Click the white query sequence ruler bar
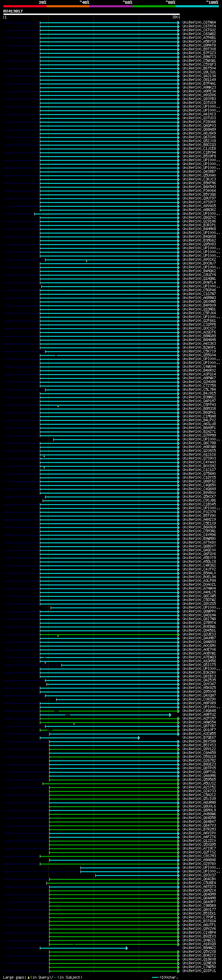The image size is (222, 980). pos(92,14)
